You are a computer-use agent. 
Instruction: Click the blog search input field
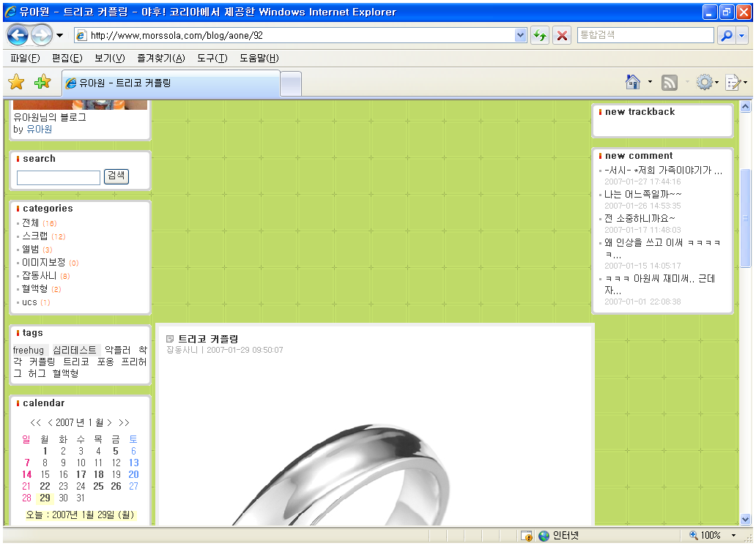pos(59,178)
